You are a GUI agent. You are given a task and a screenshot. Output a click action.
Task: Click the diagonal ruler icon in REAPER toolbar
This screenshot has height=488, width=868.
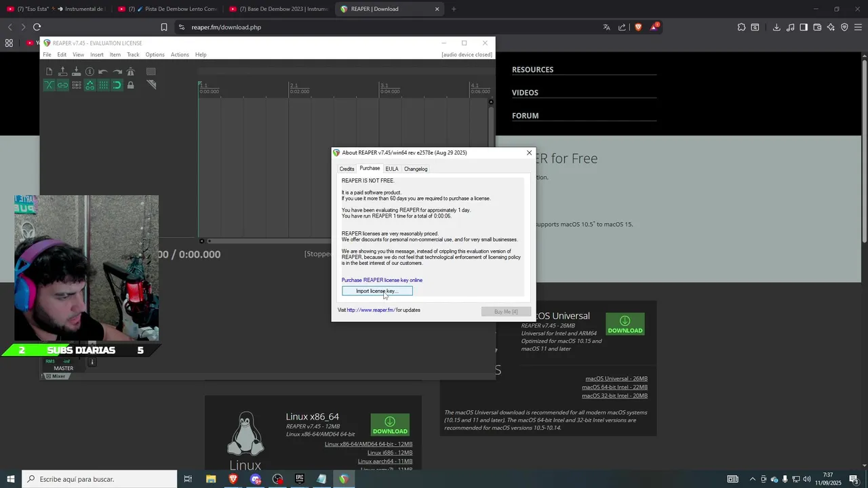point(151,85)
